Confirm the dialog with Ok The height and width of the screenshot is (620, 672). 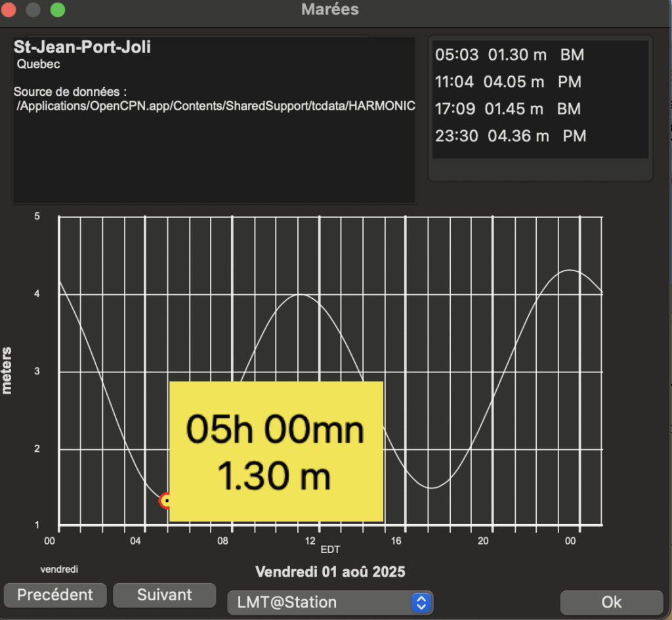[x=611, y=602]
